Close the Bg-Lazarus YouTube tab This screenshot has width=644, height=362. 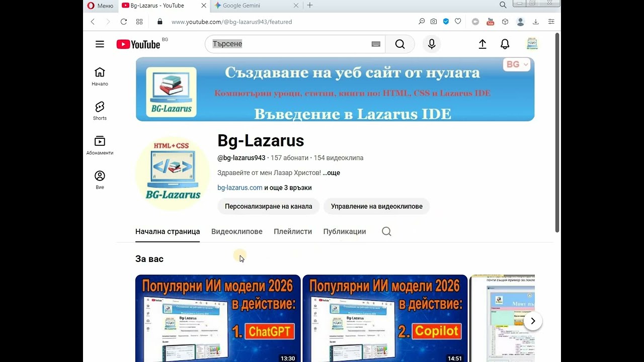click(203, 6)
